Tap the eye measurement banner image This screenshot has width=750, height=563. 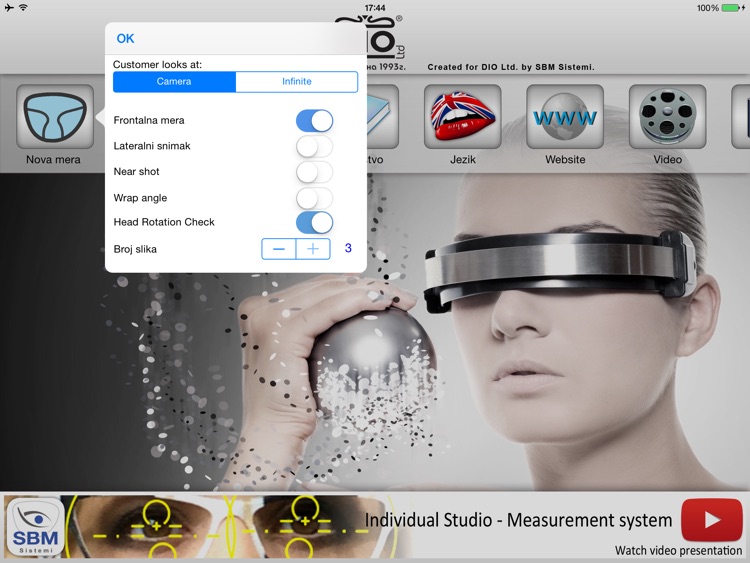click(230, 526)
